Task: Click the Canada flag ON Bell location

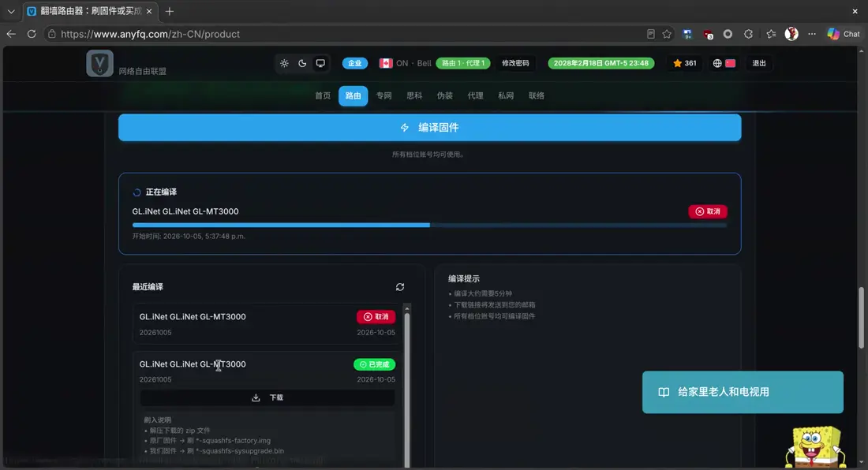Action: (x=405, y=63)
